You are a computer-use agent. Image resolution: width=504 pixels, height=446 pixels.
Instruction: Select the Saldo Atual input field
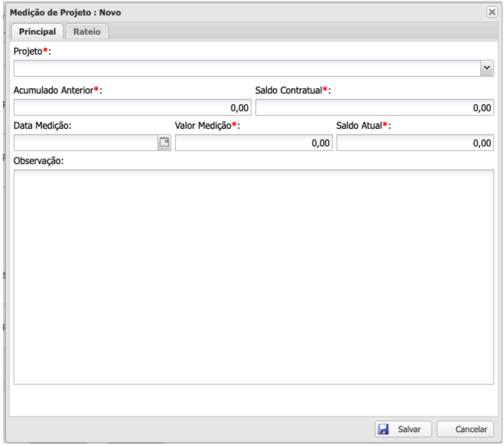[x=415, y=143]
